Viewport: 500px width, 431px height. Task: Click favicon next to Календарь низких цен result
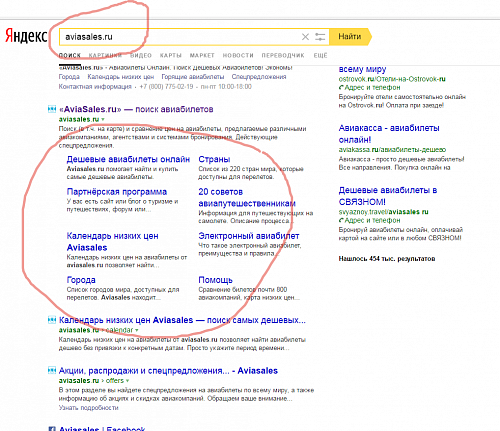pos(52,320)
